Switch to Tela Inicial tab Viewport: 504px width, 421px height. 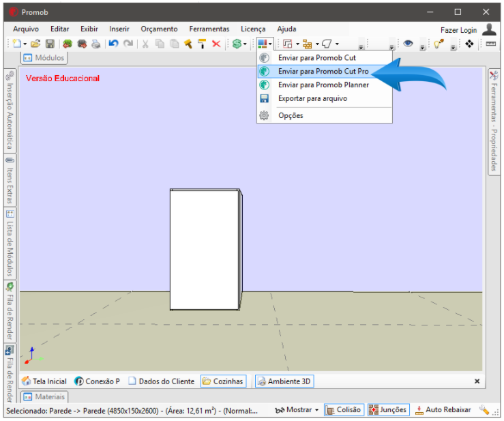(44, 381)
